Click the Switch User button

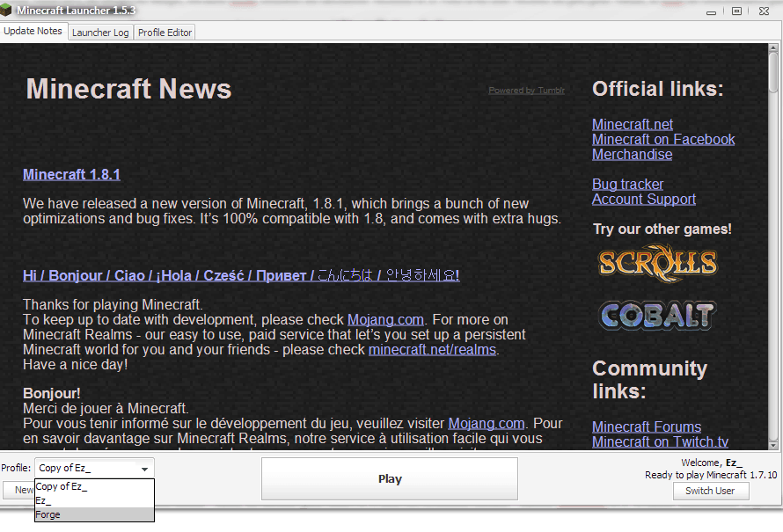click(711, 491)
